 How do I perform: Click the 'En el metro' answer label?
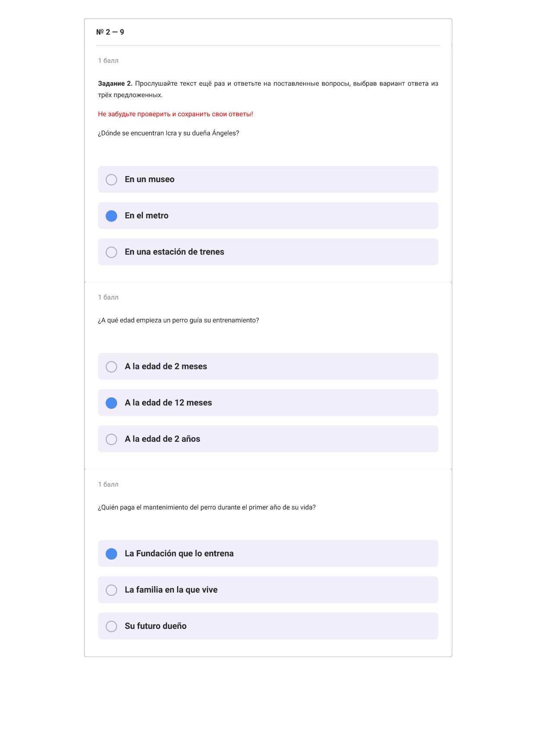pos(146,215)
